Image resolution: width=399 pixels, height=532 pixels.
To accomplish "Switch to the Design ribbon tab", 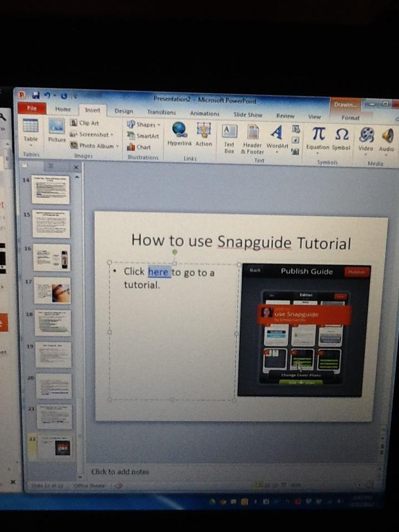I will click(124, 111).
